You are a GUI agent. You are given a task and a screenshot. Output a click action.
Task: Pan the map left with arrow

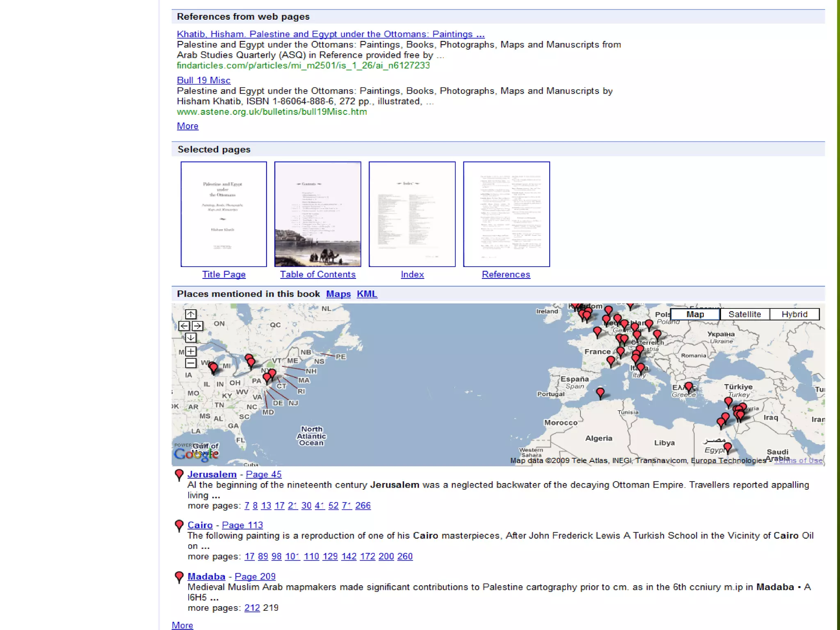pyautogui.click(x=184, y=326)
